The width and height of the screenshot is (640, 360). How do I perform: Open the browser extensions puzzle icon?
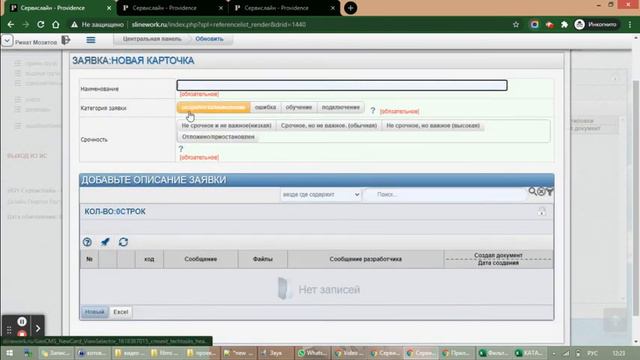564,24
